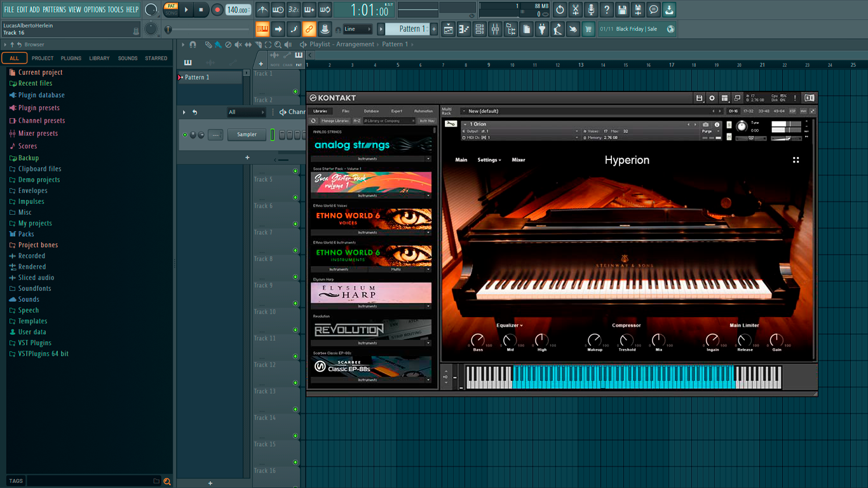Open Hyperion Settings dropdown

point(489,160)
